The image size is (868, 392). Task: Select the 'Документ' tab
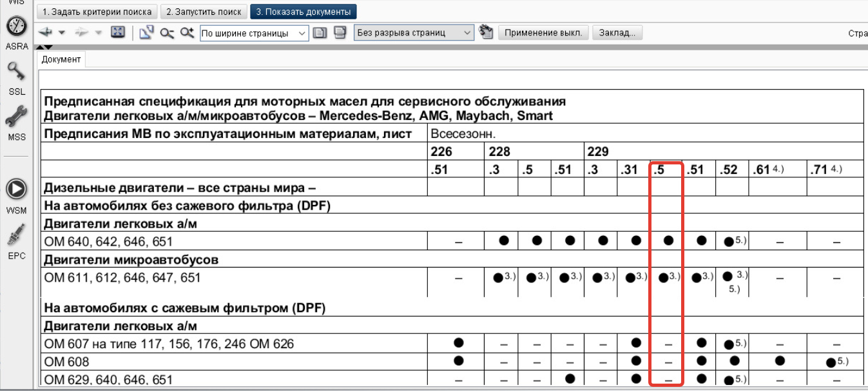tap(61, 59)
